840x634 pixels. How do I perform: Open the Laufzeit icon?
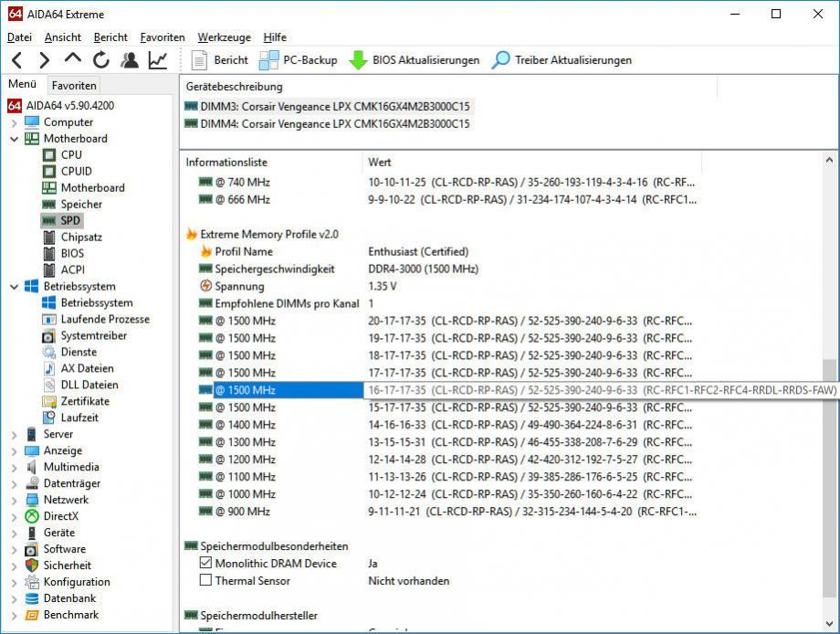(x=49, y=417)
